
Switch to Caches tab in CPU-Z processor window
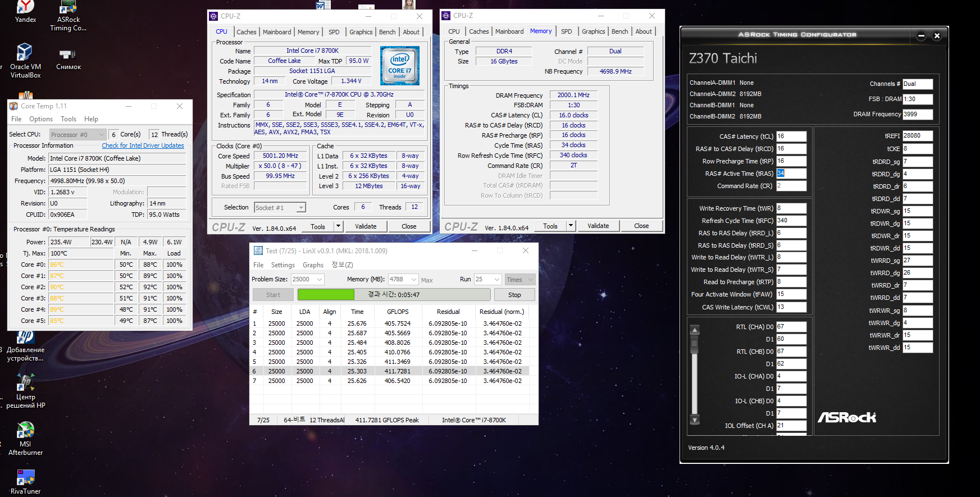pos(246,32)
